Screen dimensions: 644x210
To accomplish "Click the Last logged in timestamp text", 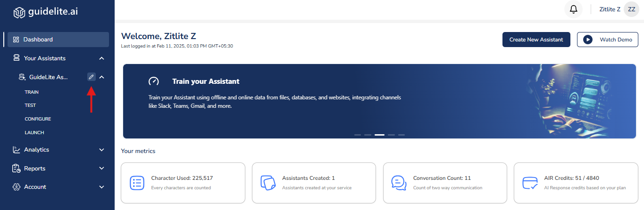I will coord(177,46).
